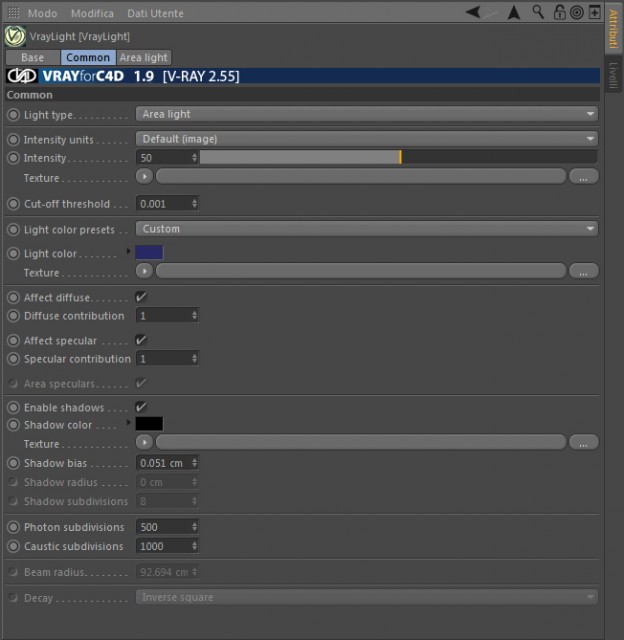Open the Light type dropdown
624x640 pixels.
pyautogui.click(x=367, y=114)
